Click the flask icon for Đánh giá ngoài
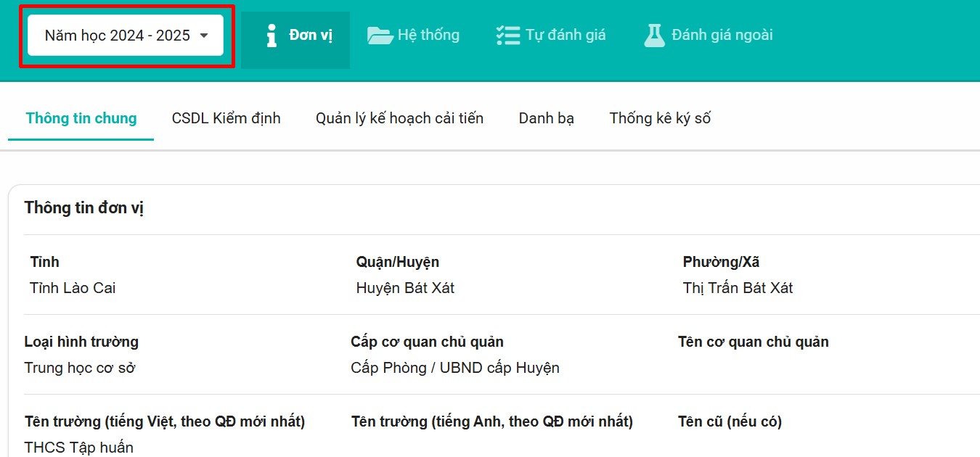Screen dimensions: 980x457 click(654, 36)
